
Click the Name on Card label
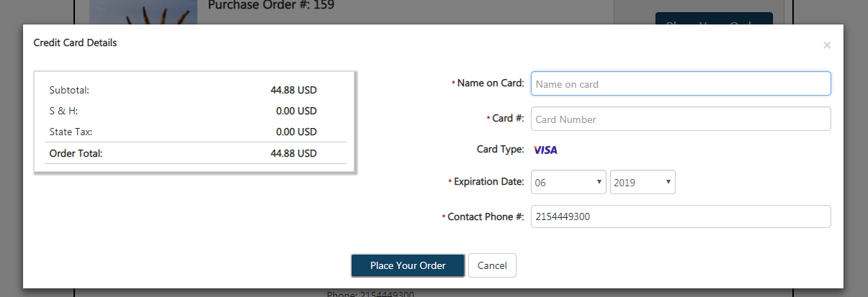click(x=491, y=83)
